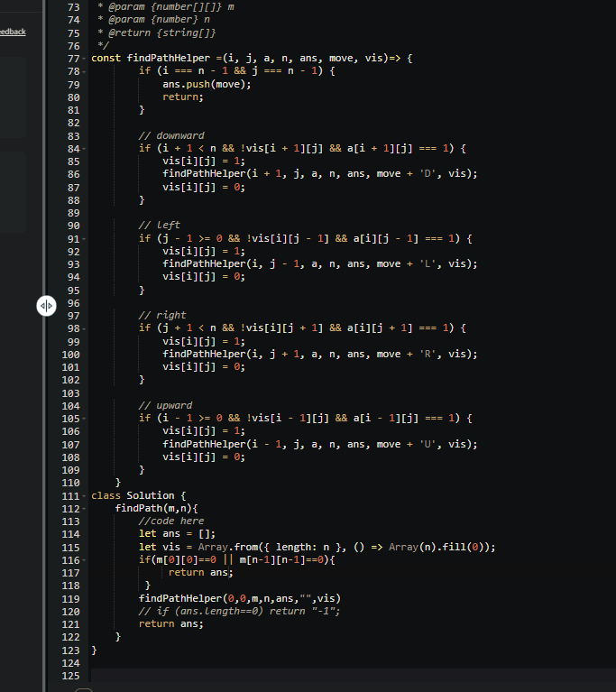This screenshot has width=616, height=692.
Task: Click the 'findPathHelper(0,0,m,n,ans' call
Action: coord(240,598)
